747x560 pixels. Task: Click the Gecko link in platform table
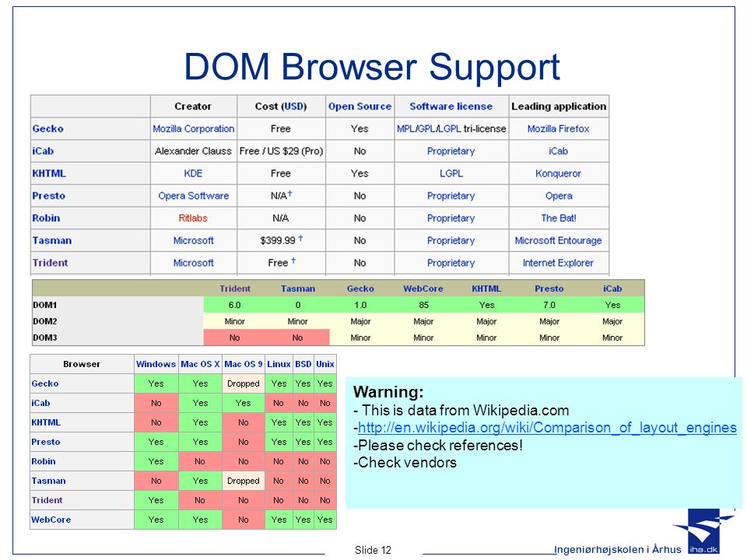[x=45, y=383]
